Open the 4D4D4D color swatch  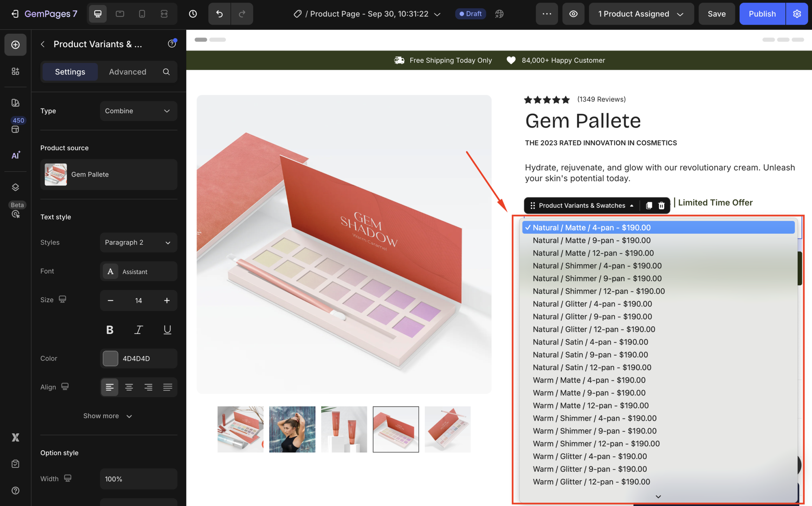coord(110,358)
